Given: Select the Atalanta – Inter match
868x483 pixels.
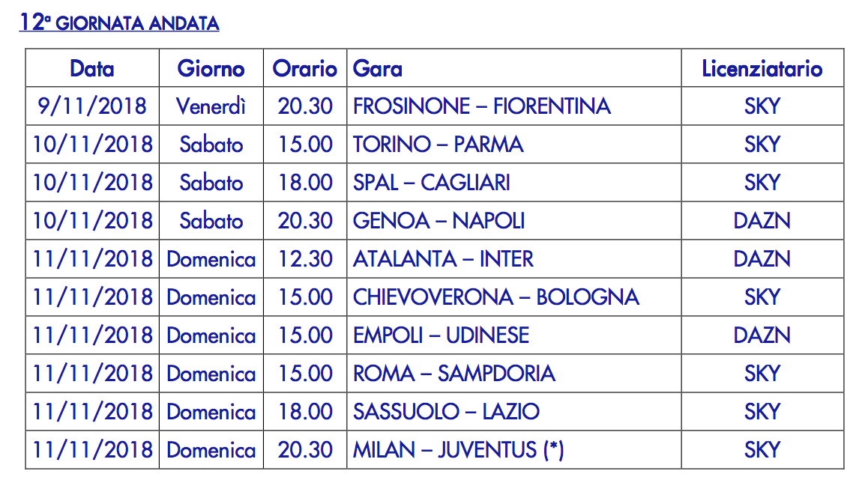Looking at the screenshot, I should point(443,259).
